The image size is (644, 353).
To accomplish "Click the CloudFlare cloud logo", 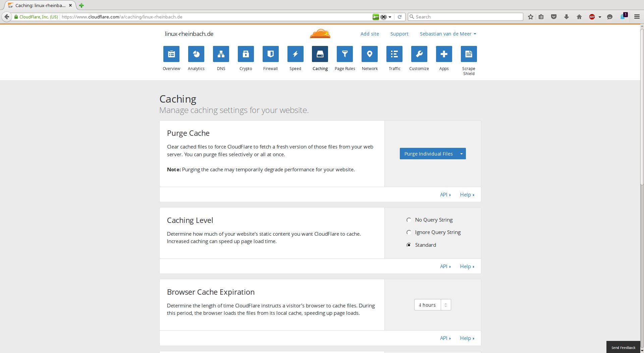I will point(320,34).
